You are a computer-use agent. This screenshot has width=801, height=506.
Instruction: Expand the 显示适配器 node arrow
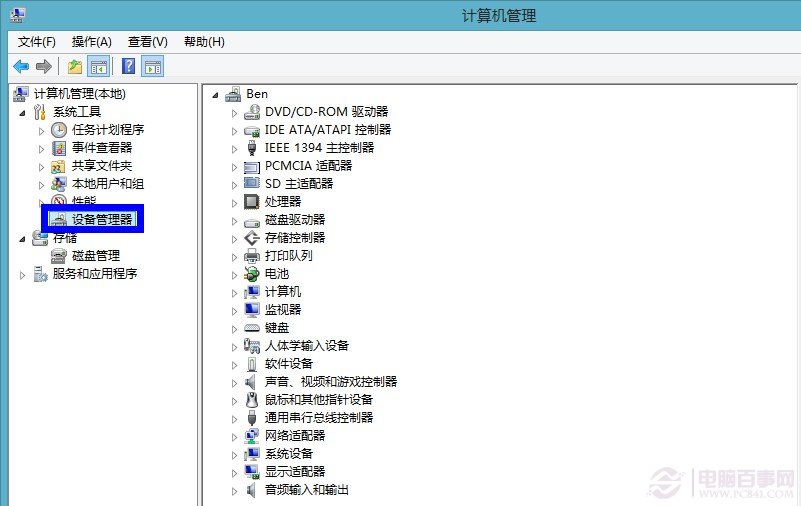(x=235, y=472)
